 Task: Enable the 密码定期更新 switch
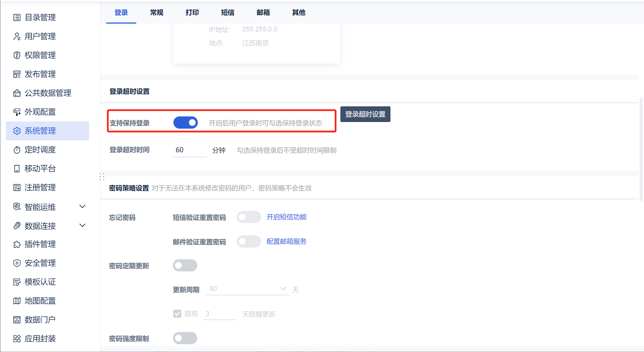pos(185,265)
